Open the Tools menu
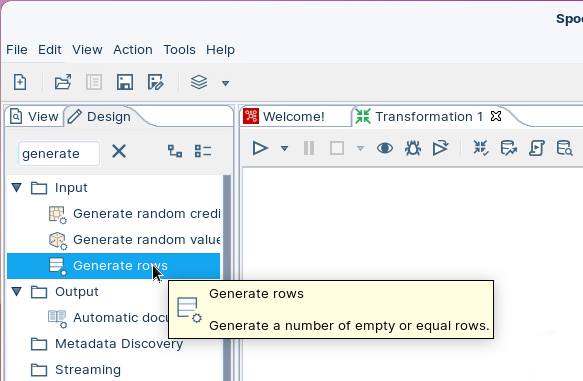Viewport: 583px width, 381px height. click(x=179, y=49)
